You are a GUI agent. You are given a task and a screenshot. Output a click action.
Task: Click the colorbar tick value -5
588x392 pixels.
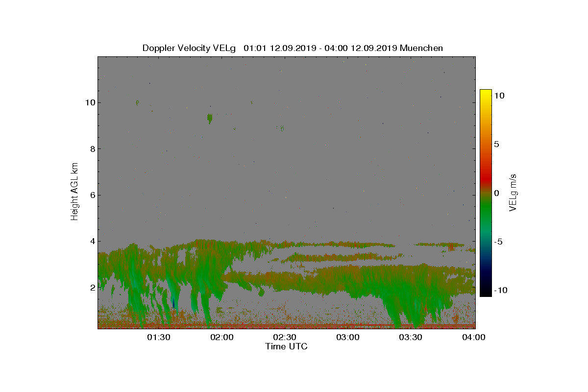pos(498,242)
